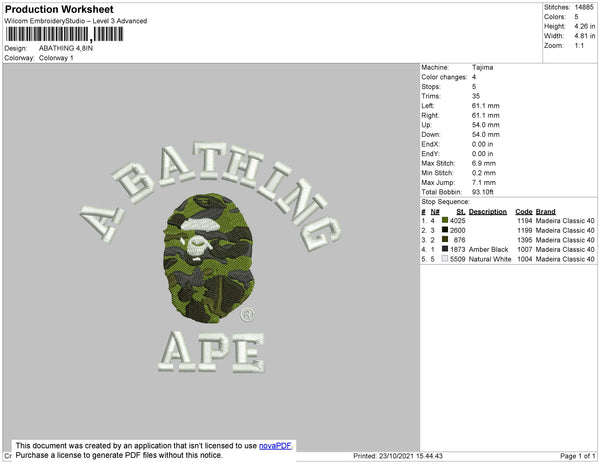Click the 'Page 1 of 1' footer

(x=577, y=456)
